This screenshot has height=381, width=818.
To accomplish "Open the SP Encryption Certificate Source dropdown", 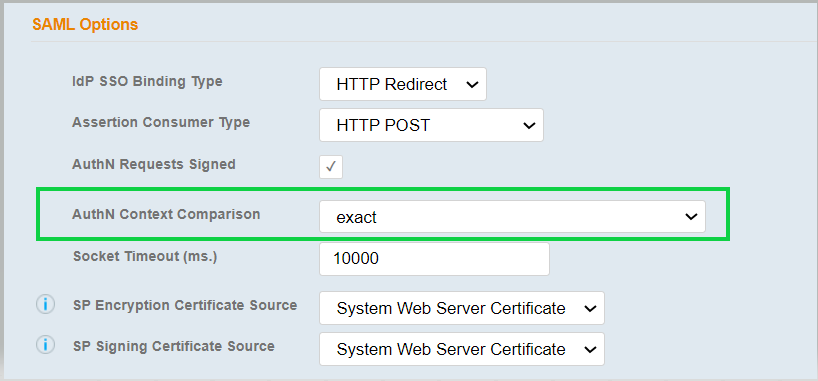I will click(462, 308).
